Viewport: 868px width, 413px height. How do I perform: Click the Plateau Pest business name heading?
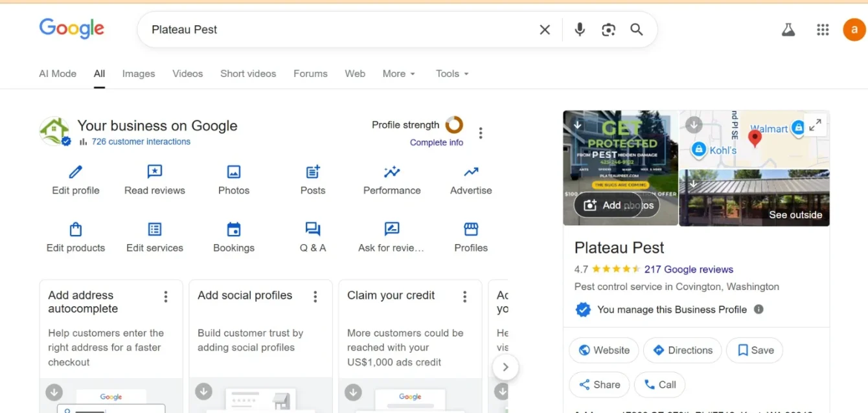[x=619, y=248]
